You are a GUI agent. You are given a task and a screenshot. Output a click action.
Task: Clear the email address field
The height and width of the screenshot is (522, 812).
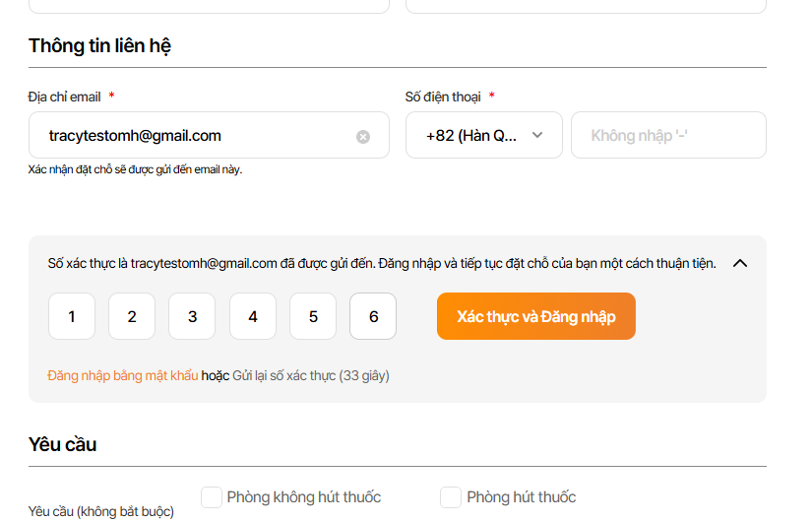point(363,137)
